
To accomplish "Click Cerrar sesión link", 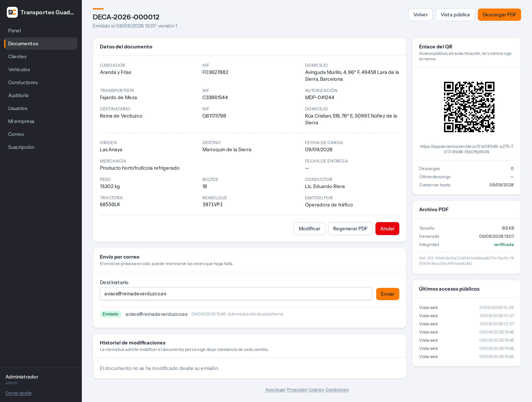I will point(19,393).
